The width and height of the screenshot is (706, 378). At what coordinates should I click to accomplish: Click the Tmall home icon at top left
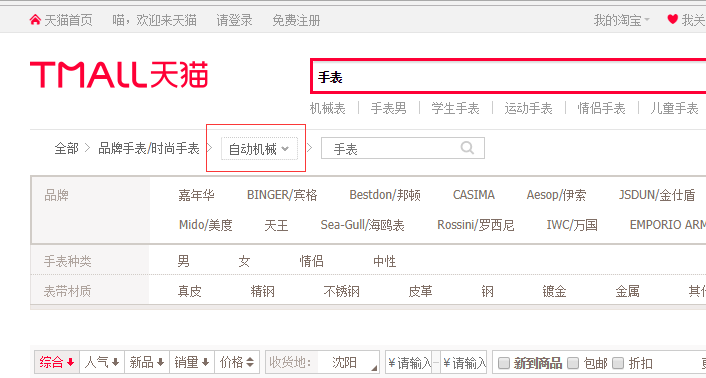click(x=35, y=20)
